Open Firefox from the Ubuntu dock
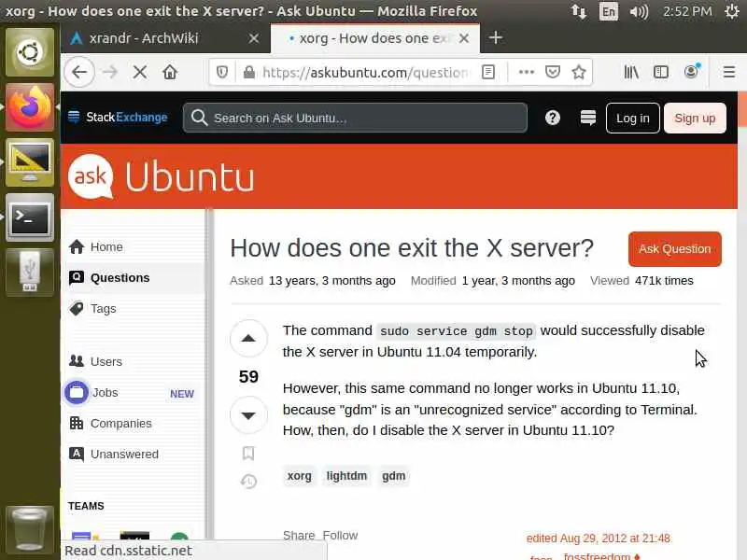This screenshot has width=747, height=560. pos(30,107)
